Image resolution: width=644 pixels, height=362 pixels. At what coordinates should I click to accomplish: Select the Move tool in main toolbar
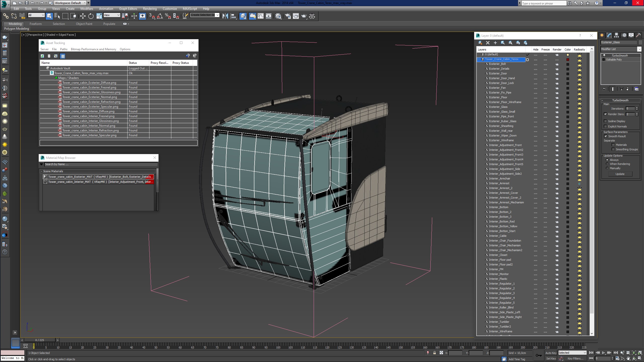[x=83, y=16]
